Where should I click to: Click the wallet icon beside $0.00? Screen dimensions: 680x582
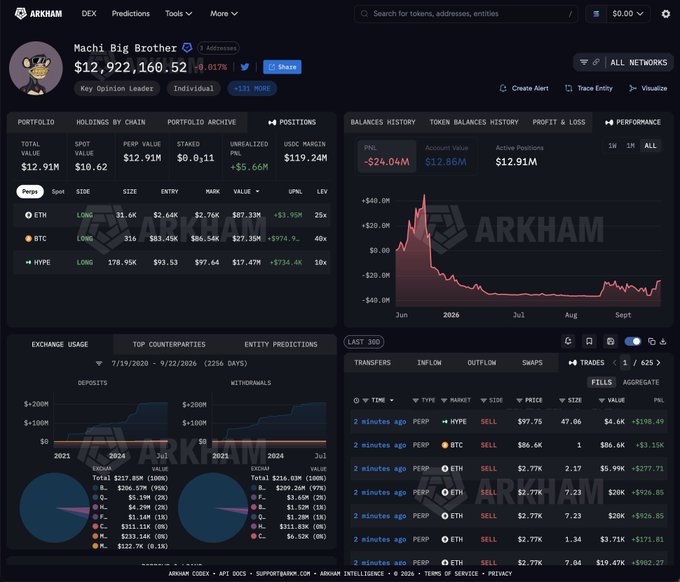tap(596, 14)
